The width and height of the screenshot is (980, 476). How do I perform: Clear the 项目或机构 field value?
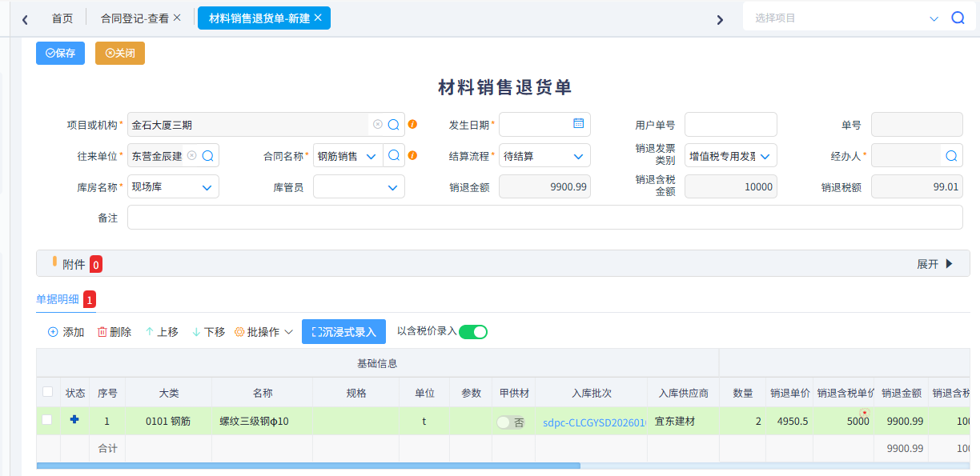377,124
